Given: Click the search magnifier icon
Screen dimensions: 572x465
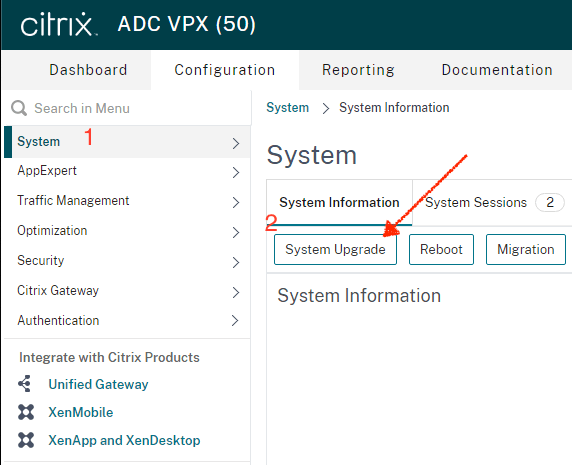Looking at the screenshot, I should [x=19, y=108].
